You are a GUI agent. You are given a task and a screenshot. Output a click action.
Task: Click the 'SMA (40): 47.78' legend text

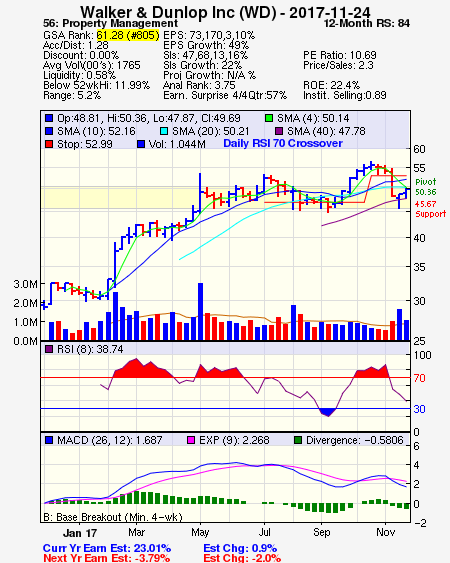click(x=326, y=131)
